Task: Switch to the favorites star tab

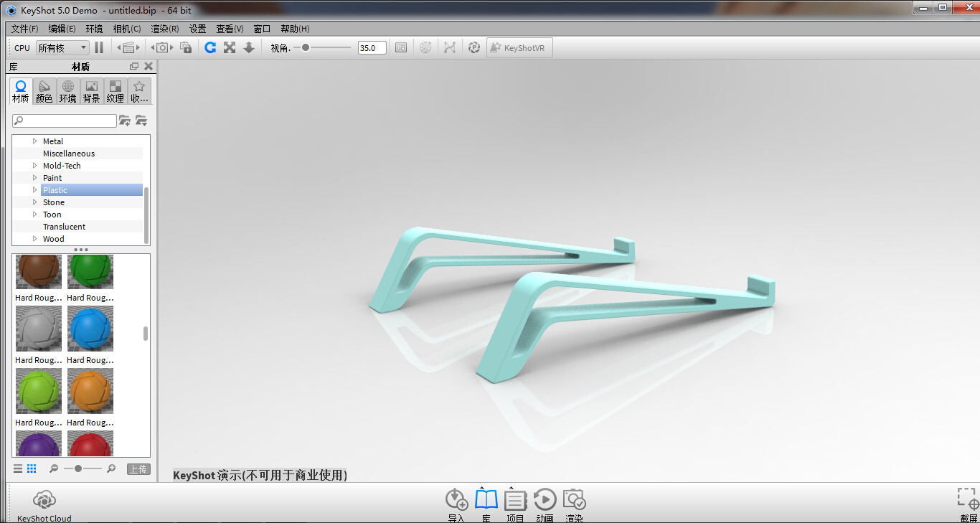Action: 139,92
